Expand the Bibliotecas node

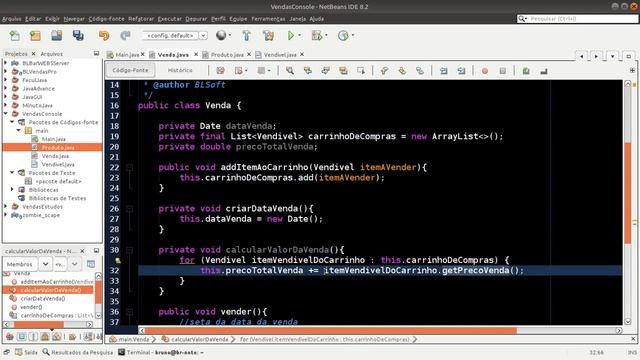(12, 190)
